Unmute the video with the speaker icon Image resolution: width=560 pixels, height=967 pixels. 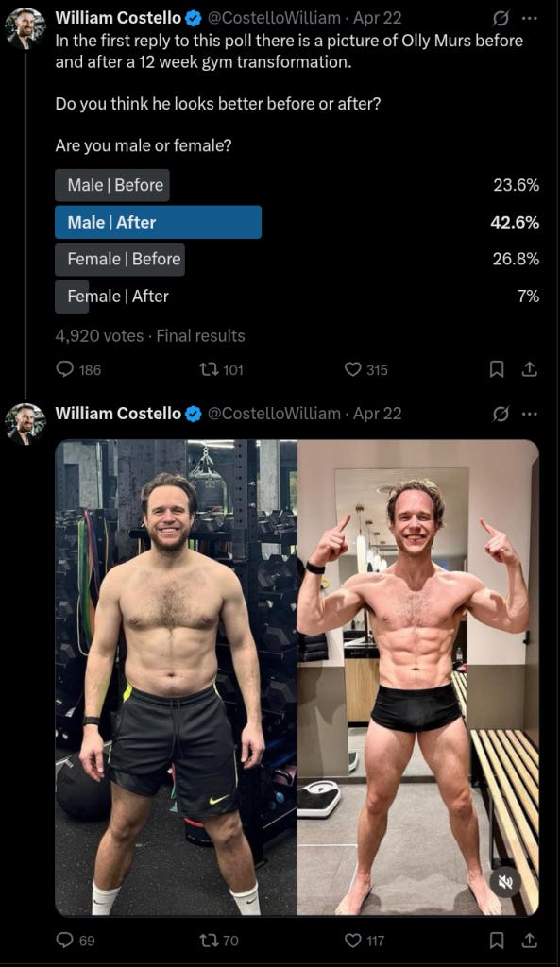tap(506, 883)
